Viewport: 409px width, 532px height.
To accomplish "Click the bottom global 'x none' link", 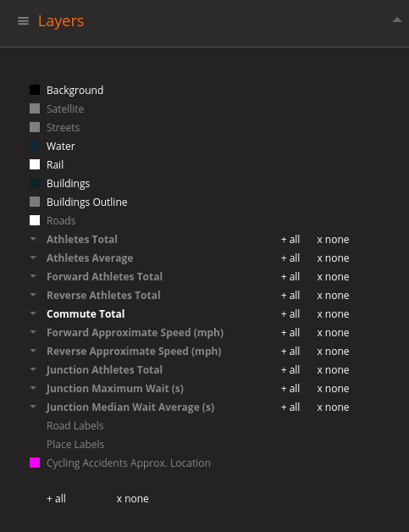I will coord(133,499).
